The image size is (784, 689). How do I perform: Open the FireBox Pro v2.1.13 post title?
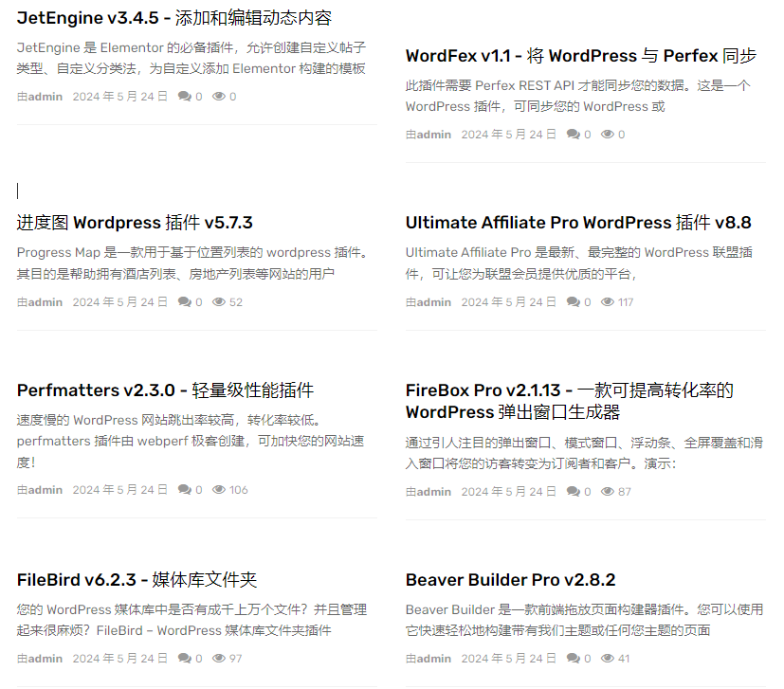(x=570, y=401)
